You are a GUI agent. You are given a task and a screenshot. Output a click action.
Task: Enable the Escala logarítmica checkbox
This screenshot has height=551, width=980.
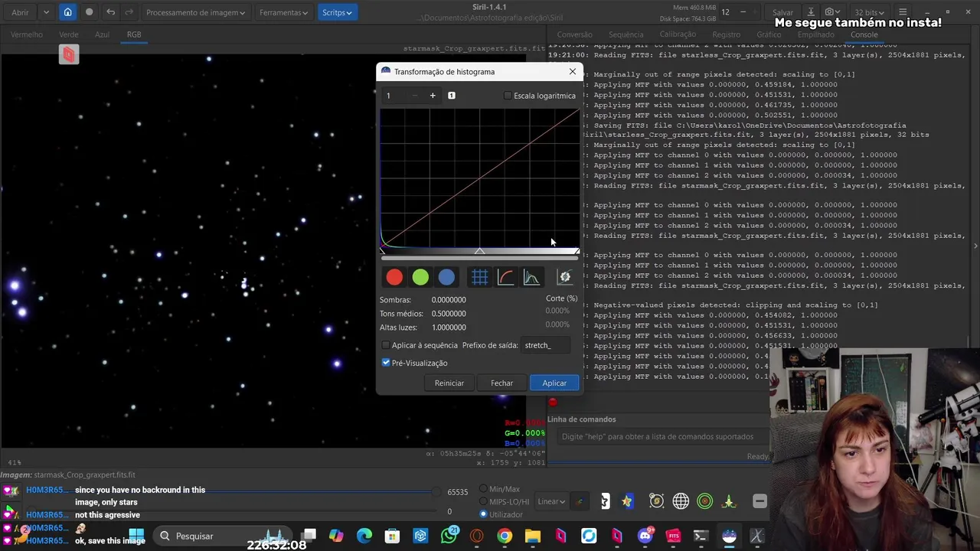click(508, 96)
